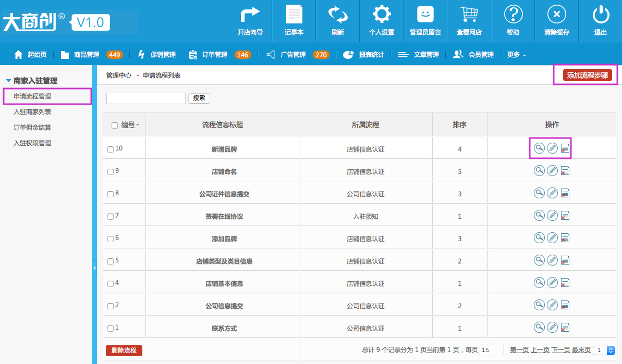Collapse the sidebar with the splitter arrow
The image size is (622, 364).
pos(94,268)
